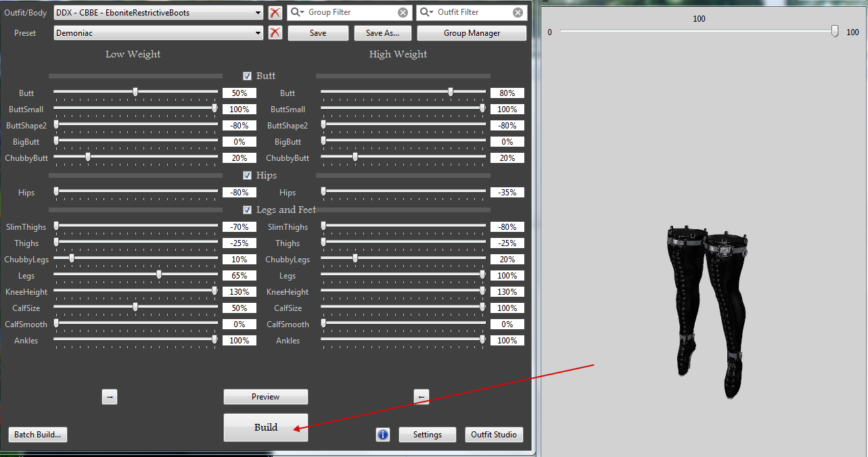Open the Group Manager

(472, 32)
